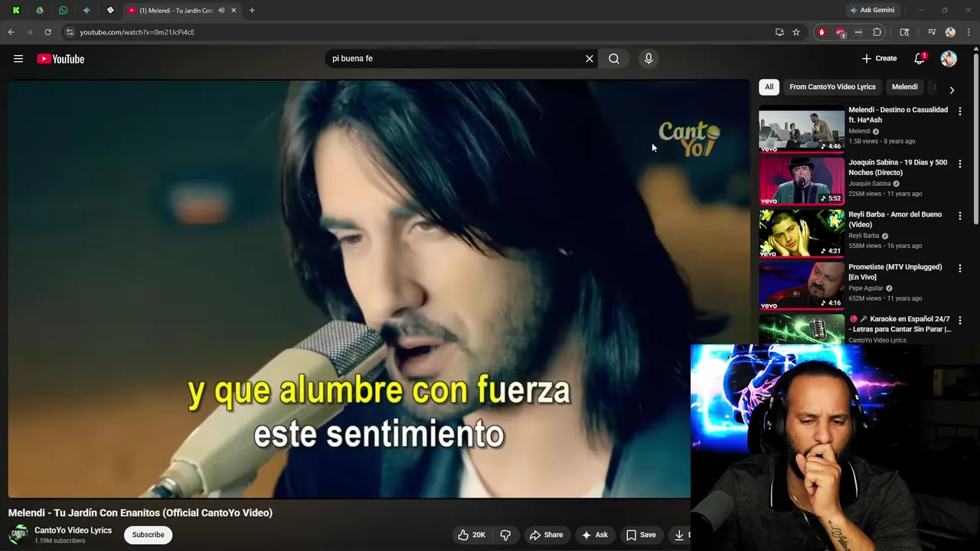The height and width of the screenshot is (551, 980).
Task: Bookmark this page with star
Action: pyautogui.click(x=796, y=32)
